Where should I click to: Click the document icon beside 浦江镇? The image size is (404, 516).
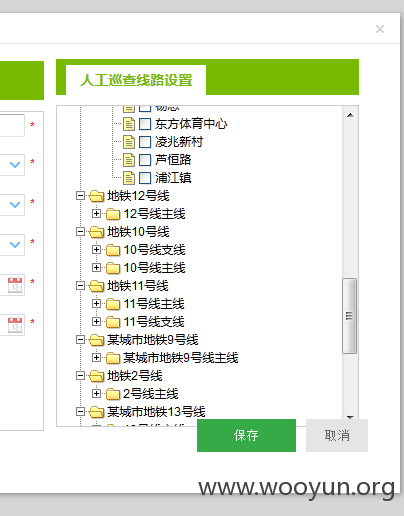[129, 178]
